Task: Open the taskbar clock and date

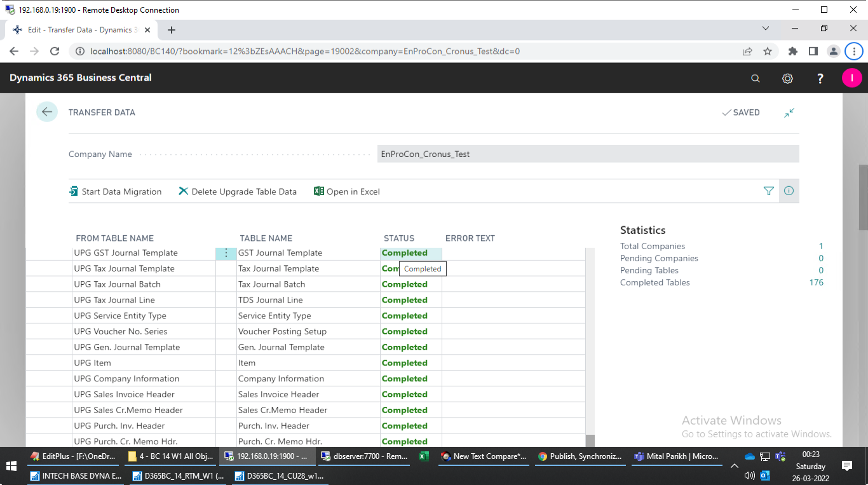Action: [810, 466]
